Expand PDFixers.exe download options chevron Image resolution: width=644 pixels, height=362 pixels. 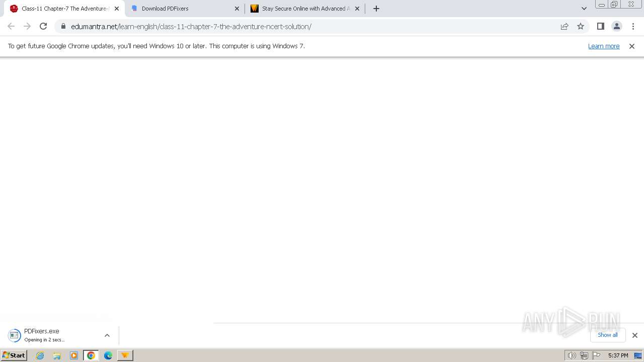(x=107, y=335)
